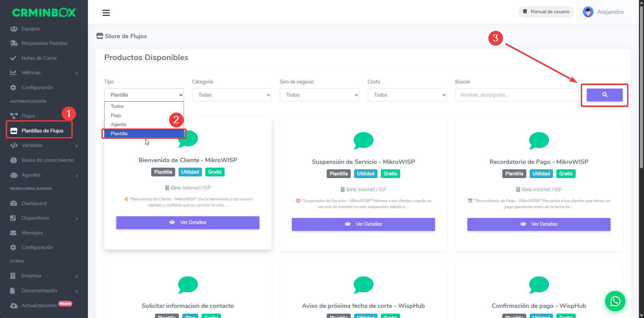Image resolution: width=644 pixels, height=318 pixels.
Task: Open the Categoría dropdown
Action: (232, 95)
